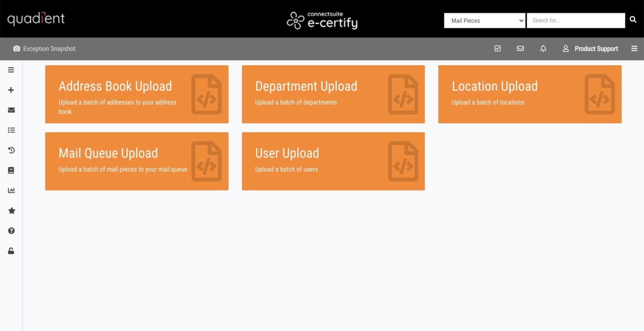
Task: Select the bar chart reports icon
Action: 11,190
